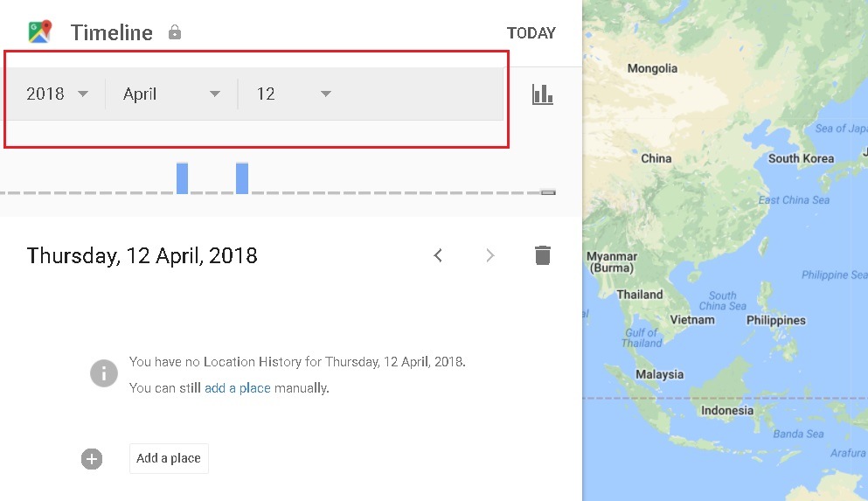Click the Indonesia label on the map
Screen dimensions: 868x501
pos(726,410)
